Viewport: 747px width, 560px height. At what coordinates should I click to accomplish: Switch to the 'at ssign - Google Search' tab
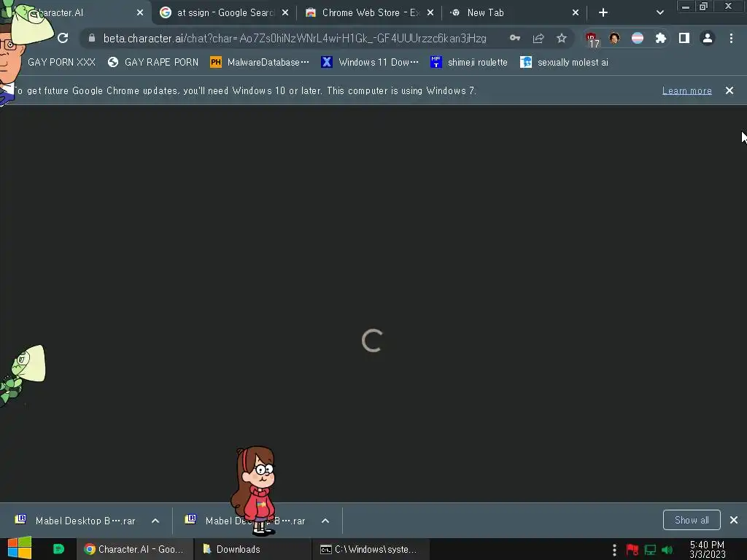click(x=224, y=13)
